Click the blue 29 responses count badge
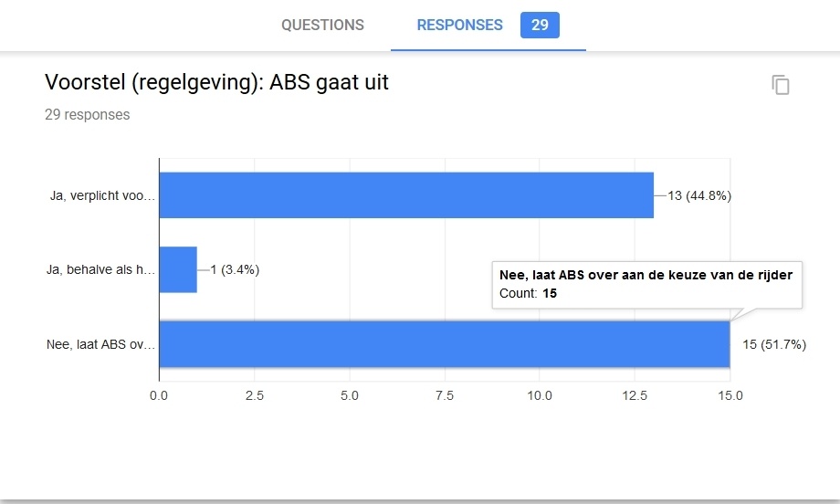 pos(540,25)
